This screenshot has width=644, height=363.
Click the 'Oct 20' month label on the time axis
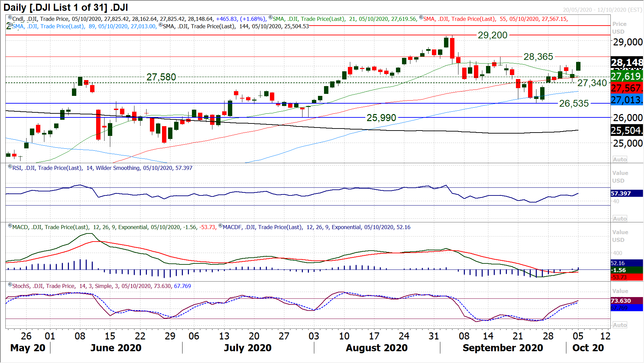pos(588,348)
